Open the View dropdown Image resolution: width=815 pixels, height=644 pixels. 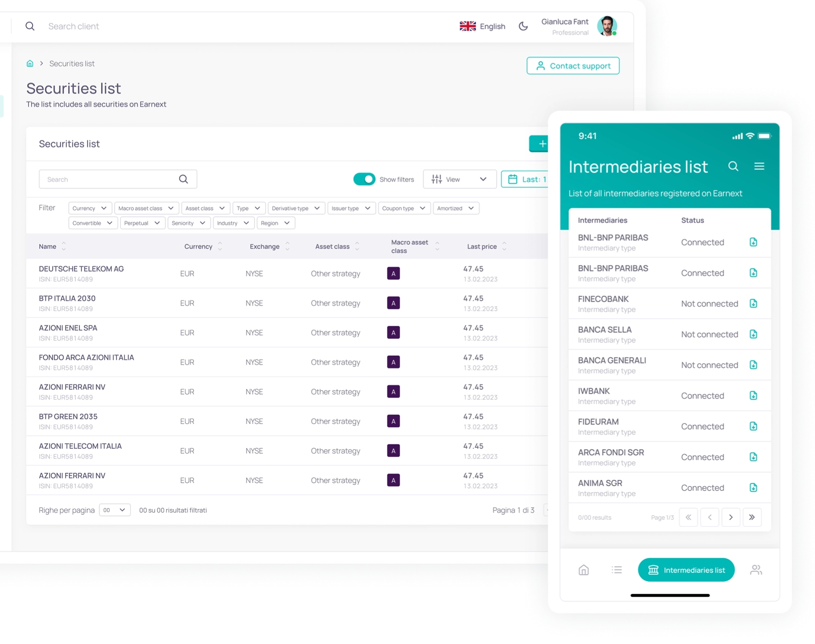pyautogui.click(x=459, y=179)
